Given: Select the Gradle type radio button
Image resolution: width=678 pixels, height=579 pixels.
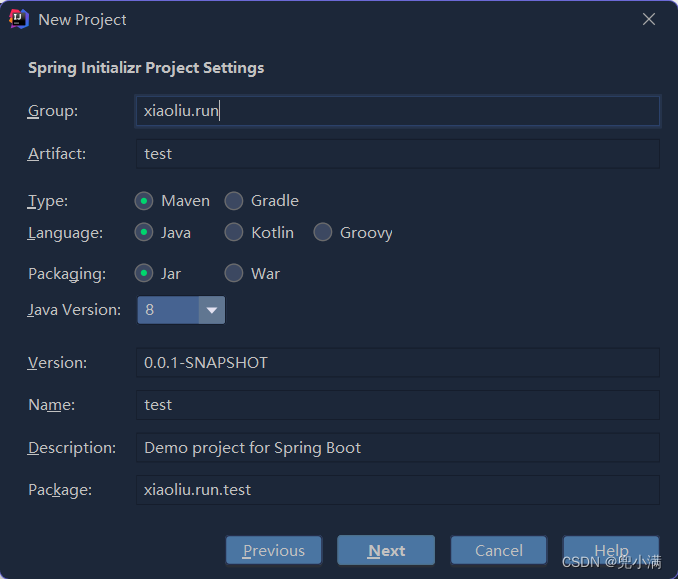Looking at the screenshot, I should coord(233,201).
